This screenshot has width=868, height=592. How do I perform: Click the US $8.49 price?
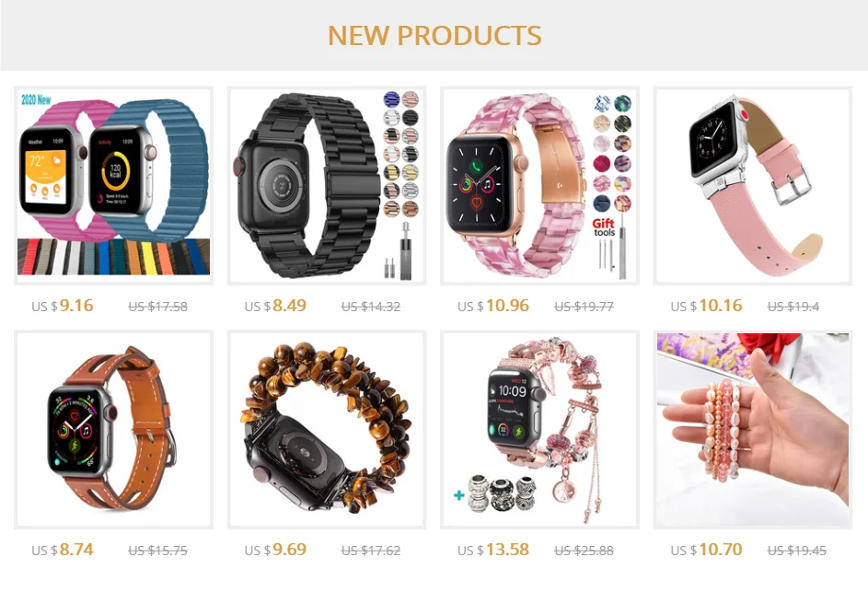[275, 306]
